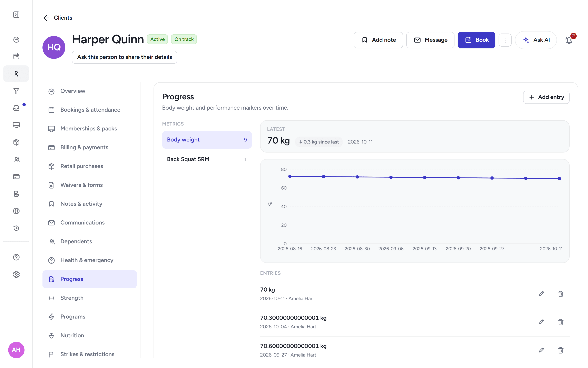The height and width of the screenshot is (368, 588).
Task: Open Waivers & forms section
Action: click(x=89, y=185)
